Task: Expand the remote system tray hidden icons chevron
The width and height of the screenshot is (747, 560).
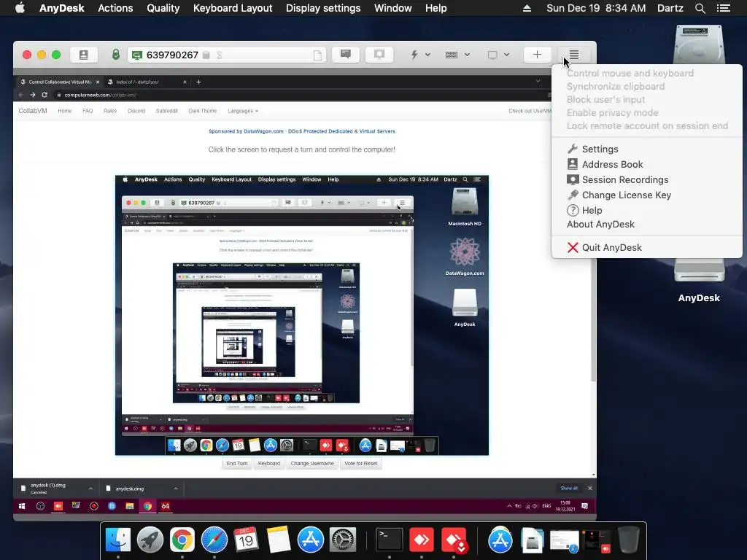Action: pos(509,506)
